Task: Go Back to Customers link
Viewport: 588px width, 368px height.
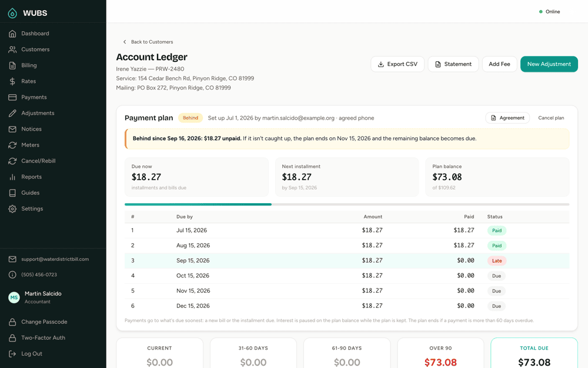Action: [148, 42]
